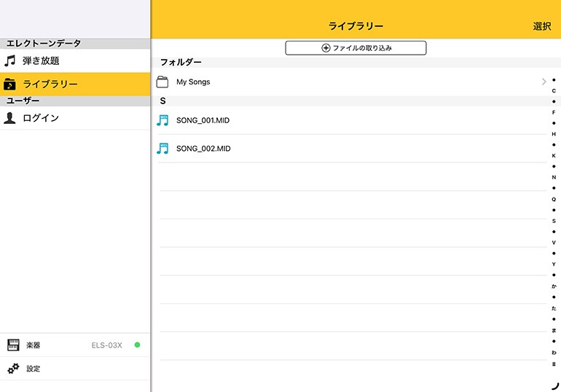Jump to letter F in index
The image size is (561, 392).
(554, 112)
